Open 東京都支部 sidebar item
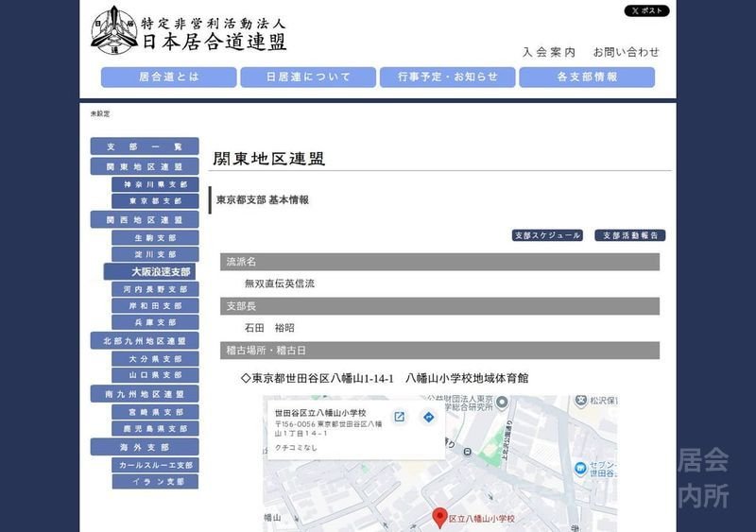Screen dimensions: 756x532 155,201
